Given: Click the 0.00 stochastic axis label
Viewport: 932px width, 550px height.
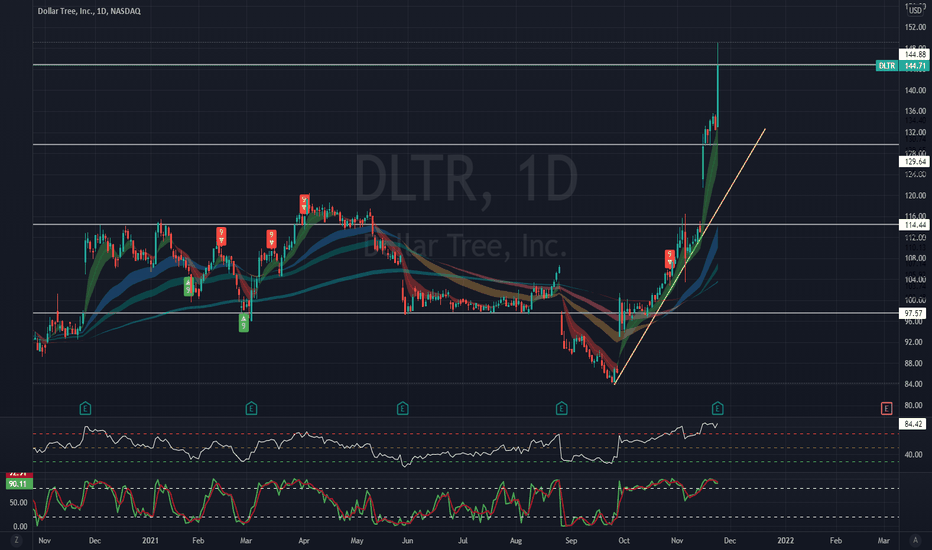Looking at the screenshot, I should click(20, 526).
